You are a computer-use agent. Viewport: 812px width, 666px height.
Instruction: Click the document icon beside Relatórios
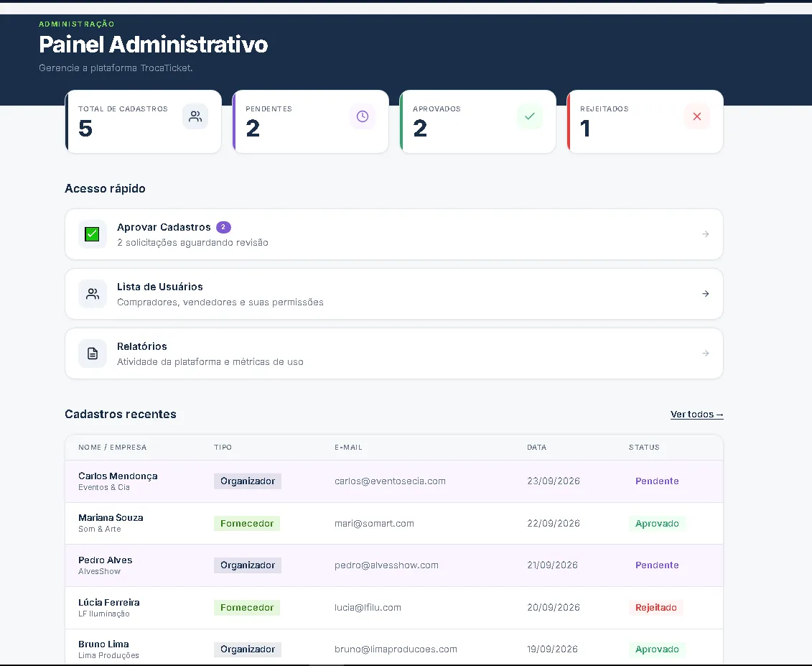pyautogui.click(x=92, y=353)
